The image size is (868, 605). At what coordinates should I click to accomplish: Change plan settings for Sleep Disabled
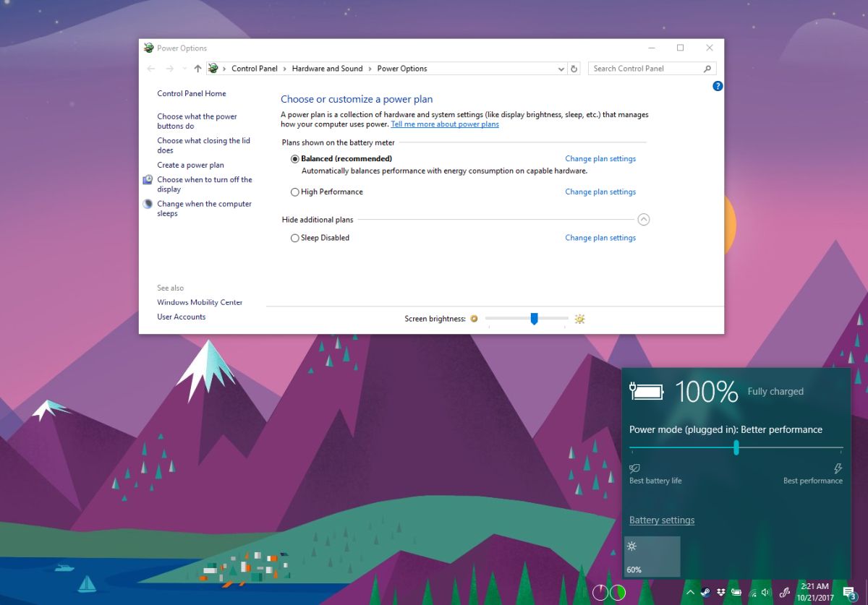tap(600, 238)
